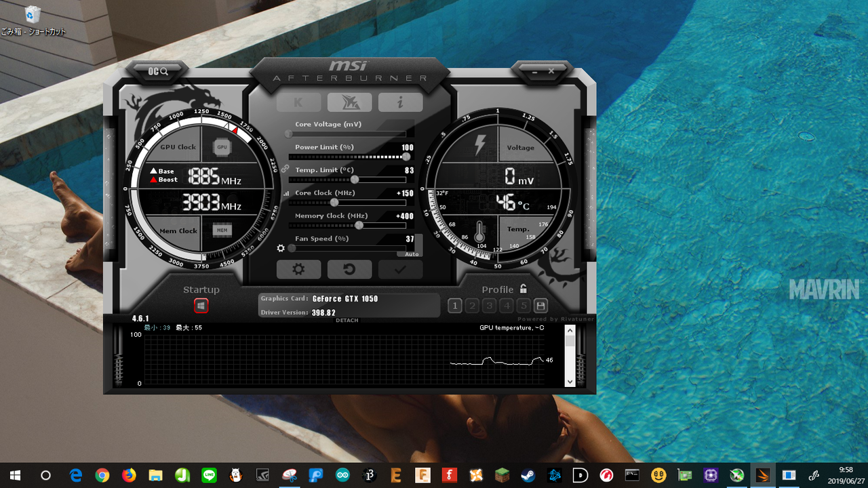Click the Temp. Limit 83 value
Viewport: 868px width, 488px height.
[x=410, y=171]
